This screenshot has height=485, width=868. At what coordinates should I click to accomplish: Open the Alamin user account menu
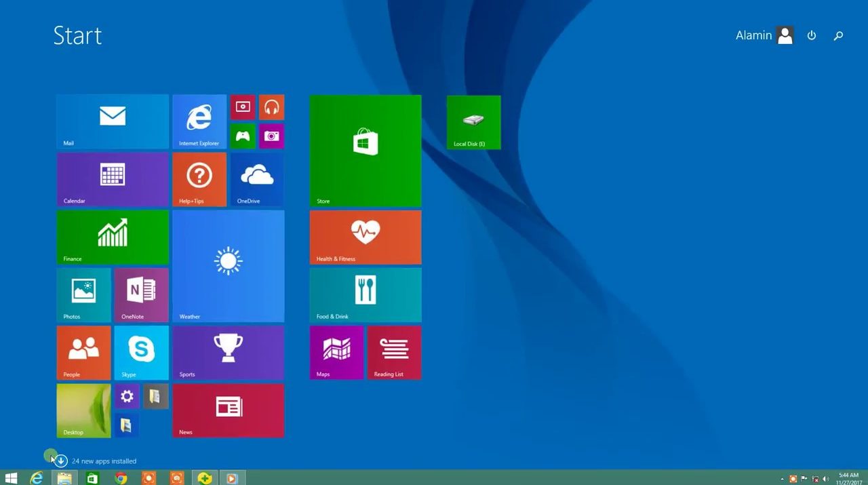764,36
